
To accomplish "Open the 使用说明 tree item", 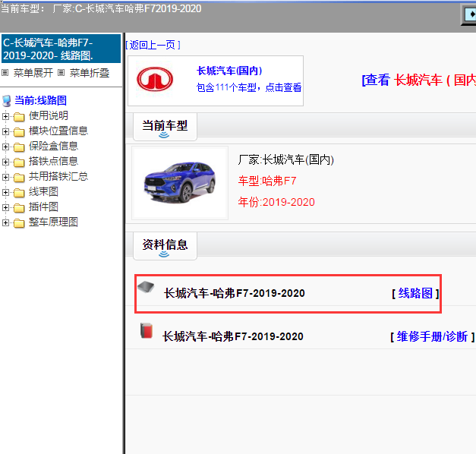I will pos(49,115).
